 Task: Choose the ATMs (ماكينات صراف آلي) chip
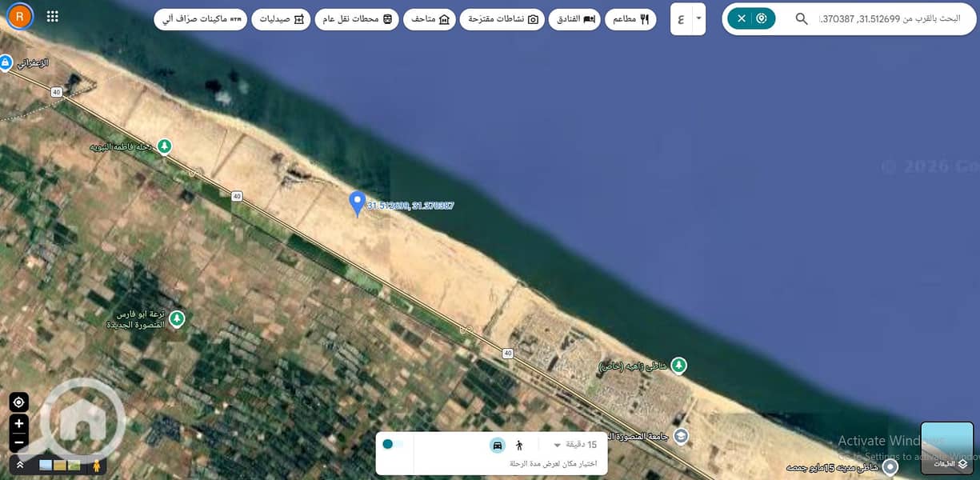pos(200,19)
